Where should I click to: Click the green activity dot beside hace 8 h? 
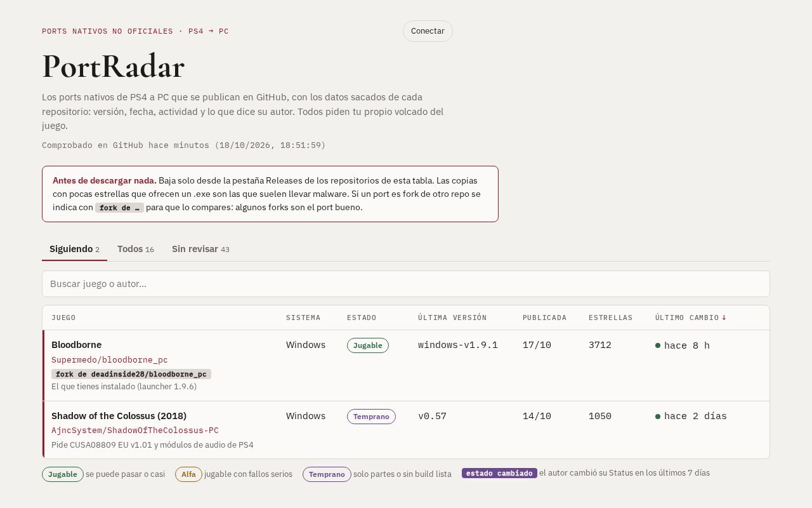(x=658, y=345)
